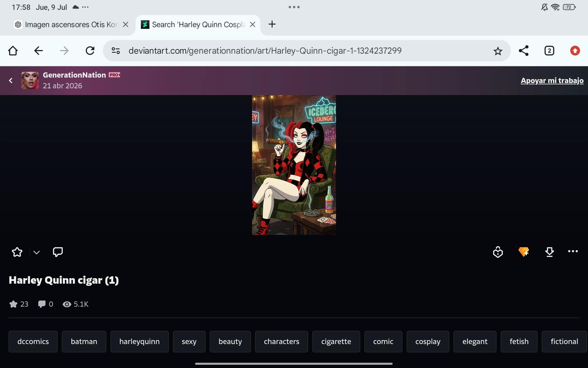Select the cosplay tag
Image resolution: width=588 pixels, height=368 pixels.
428,342
